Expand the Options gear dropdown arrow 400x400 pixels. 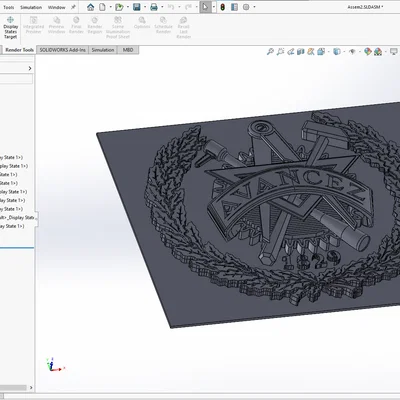coord(254,7)
